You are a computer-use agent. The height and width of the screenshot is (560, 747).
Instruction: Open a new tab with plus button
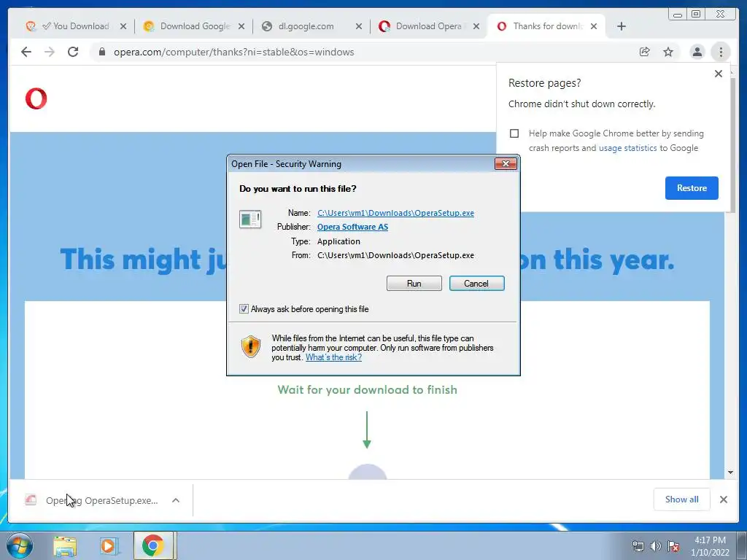(x=622, y=26)
